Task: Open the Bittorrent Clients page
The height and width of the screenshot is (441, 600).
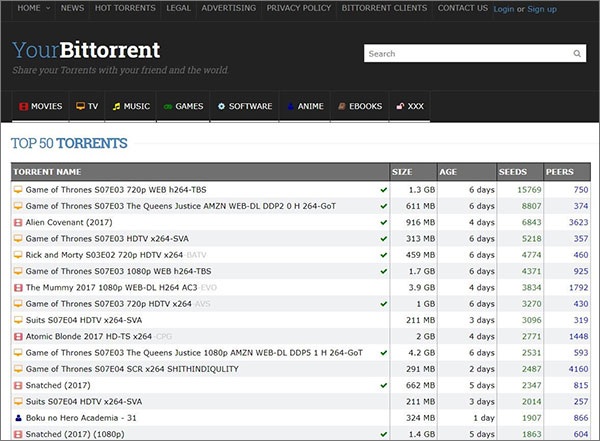Action: tap(384, 8)
